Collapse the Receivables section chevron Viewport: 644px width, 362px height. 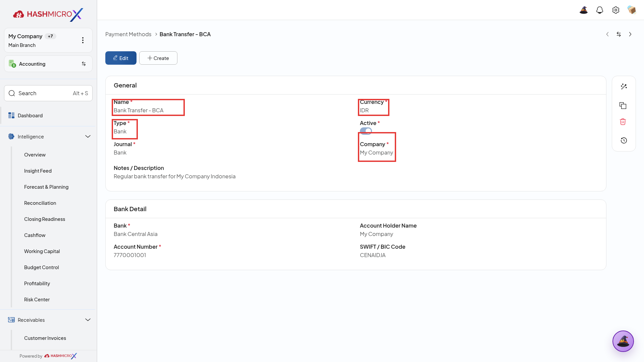pyautogui.click(x=88, y=320)
